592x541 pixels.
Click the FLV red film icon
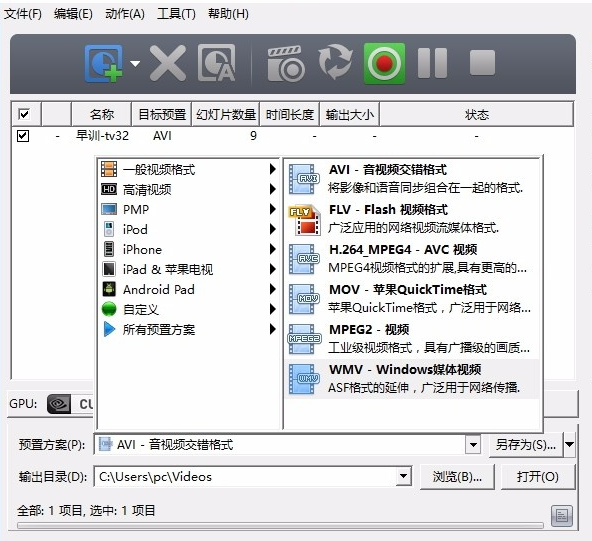tap(304, 219)
